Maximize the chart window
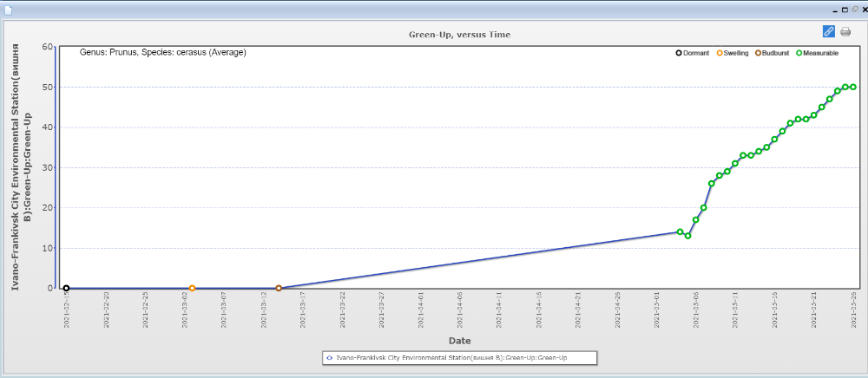 [x=845, y=8]
